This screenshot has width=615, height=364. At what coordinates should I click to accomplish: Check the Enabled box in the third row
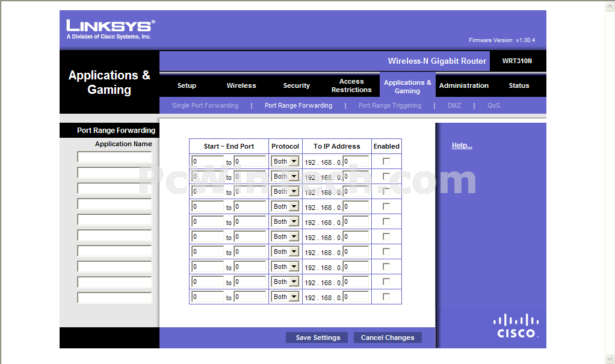[x=386, y=191]
